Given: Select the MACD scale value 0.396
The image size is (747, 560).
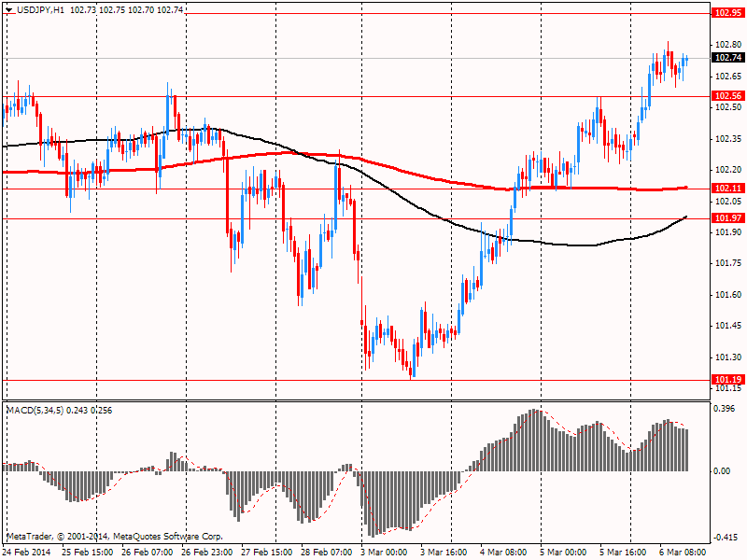Looking at the screenshot, I should [725, 409].
